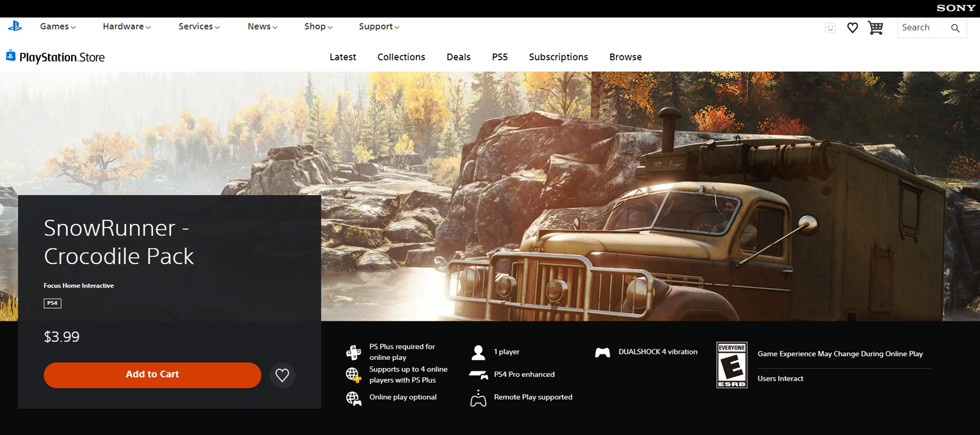Open the PlayStation Store home logo

(x=55, y=57)
